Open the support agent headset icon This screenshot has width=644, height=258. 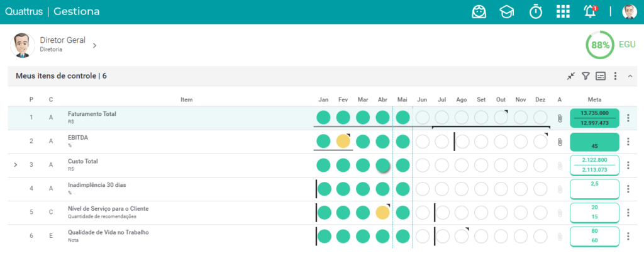click(x=479, y=11)
